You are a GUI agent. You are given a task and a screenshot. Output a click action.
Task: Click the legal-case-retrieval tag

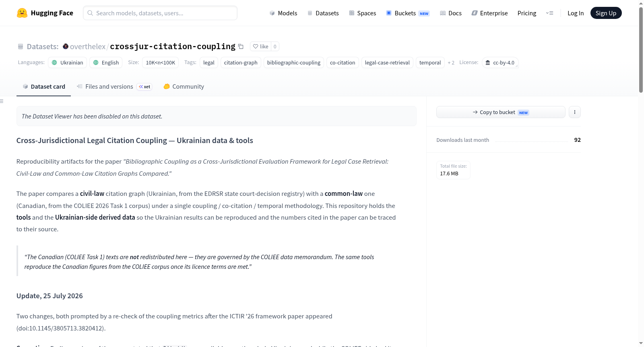tap(387, 62)
